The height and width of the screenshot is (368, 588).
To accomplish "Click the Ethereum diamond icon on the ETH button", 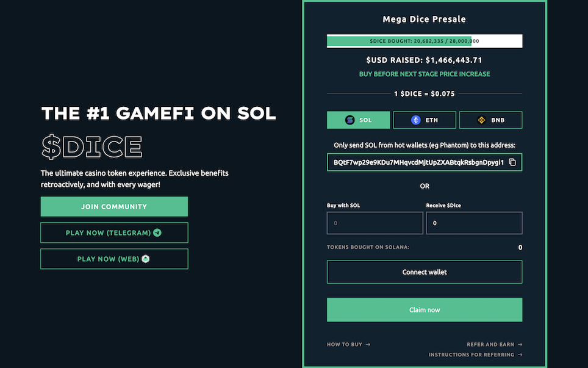I will coord(415,120).
